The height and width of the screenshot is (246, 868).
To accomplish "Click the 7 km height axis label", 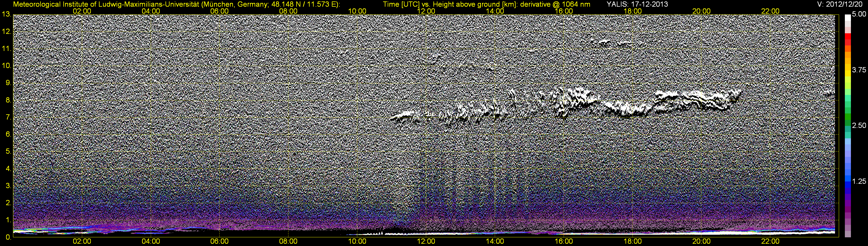I will coord(8,117).
